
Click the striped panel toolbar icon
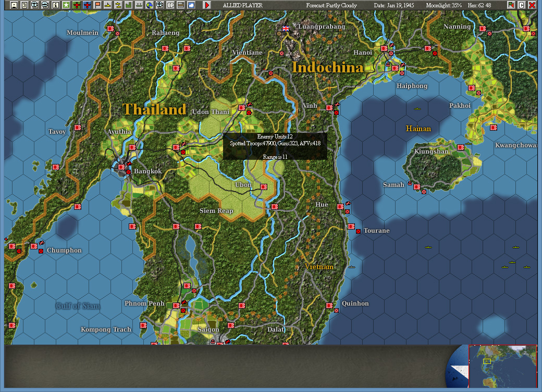(x=180, y=5)
